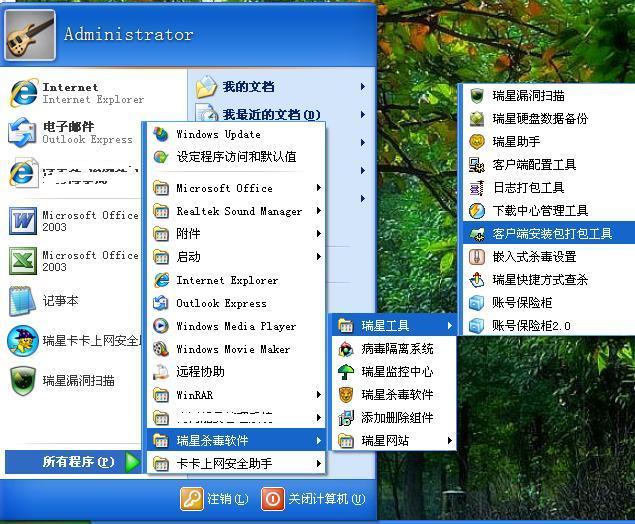
Task: Select the 瑞星工具 menu entry
Action: (x=394, y=326)
